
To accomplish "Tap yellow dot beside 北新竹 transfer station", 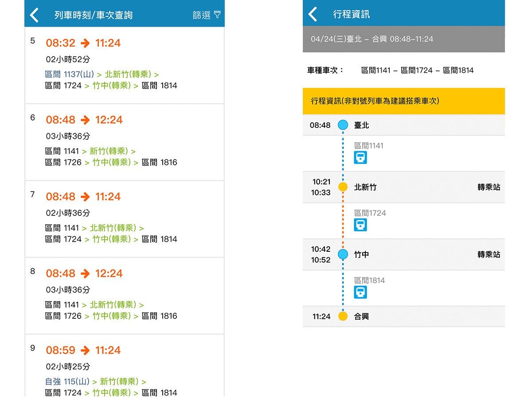I will pos(343,187).
